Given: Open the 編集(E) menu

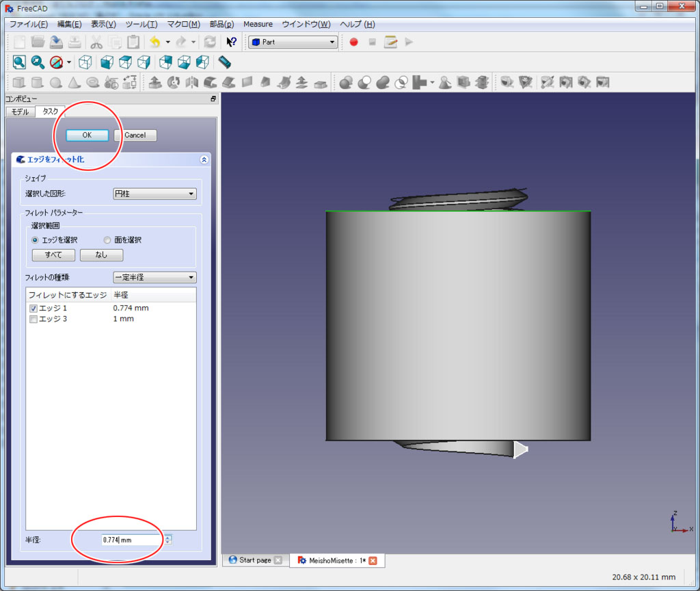Looking at the screenshot, I should click(x=69, y=24).
